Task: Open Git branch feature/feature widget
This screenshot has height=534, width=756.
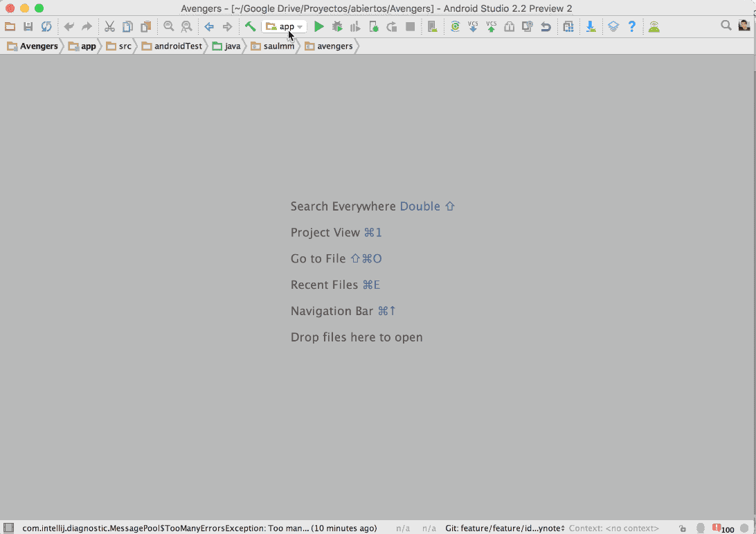Action: point(505,528)
